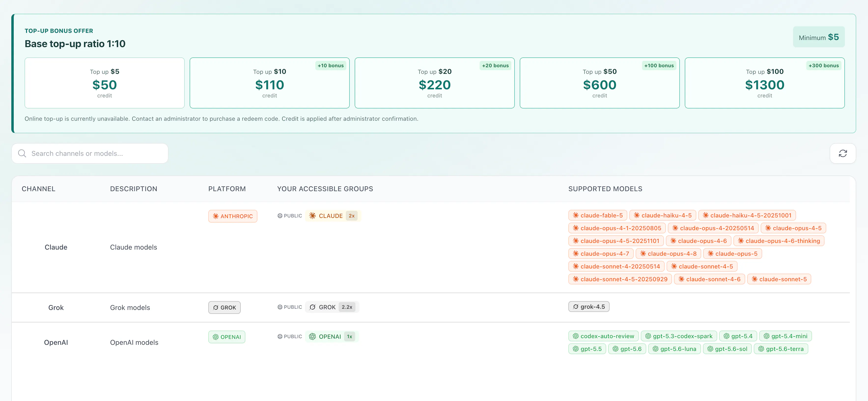This screenshot has height=401, width=868.
Task: Click the claude-sonnet-4-5-20250929 model tag
Action: tap(620, 280)
